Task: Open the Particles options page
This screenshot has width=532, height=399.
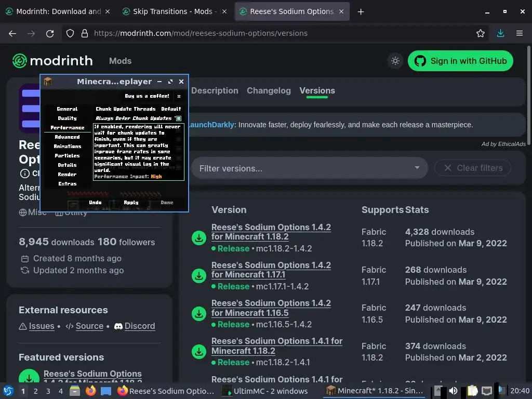Action: [67, 155]
